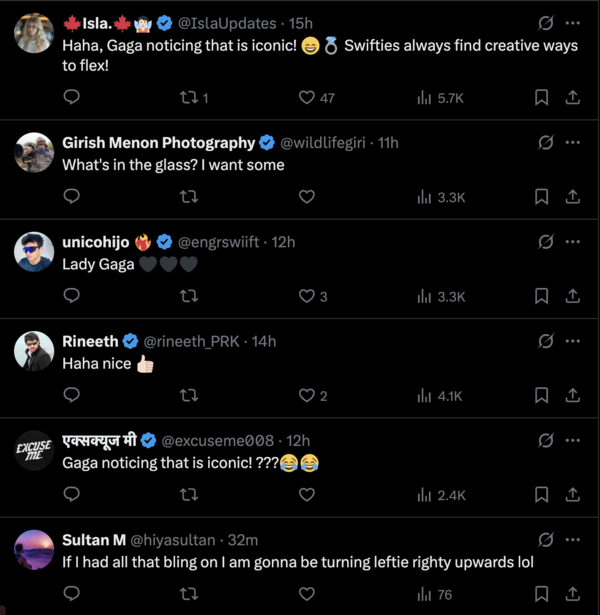Open more options on Rineeth's tweet
The height and width of the screenshot is (615, 600).
pos(573,341)
